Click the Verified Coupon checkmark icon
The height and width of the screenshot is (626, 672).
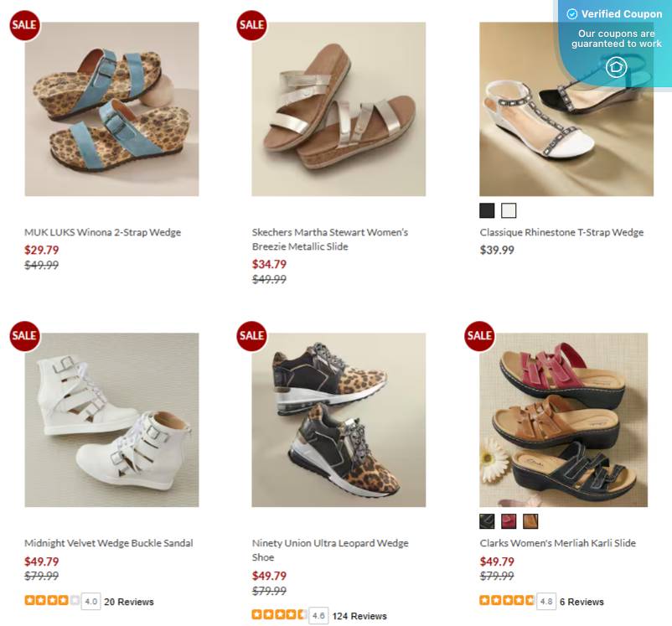click(x=572, y=14)
